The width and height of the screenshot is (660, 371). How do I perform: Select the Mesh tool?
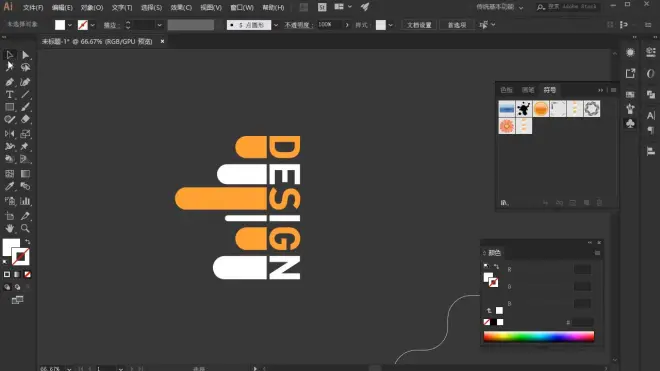point(9,174)
